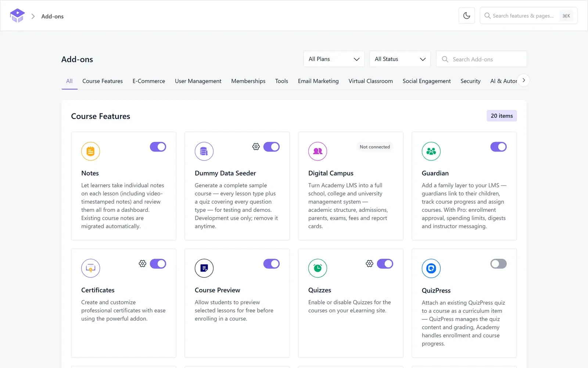588x368 pixels.
Task: Switch to the E-Commerce tab
Action: tap(149, 81)
